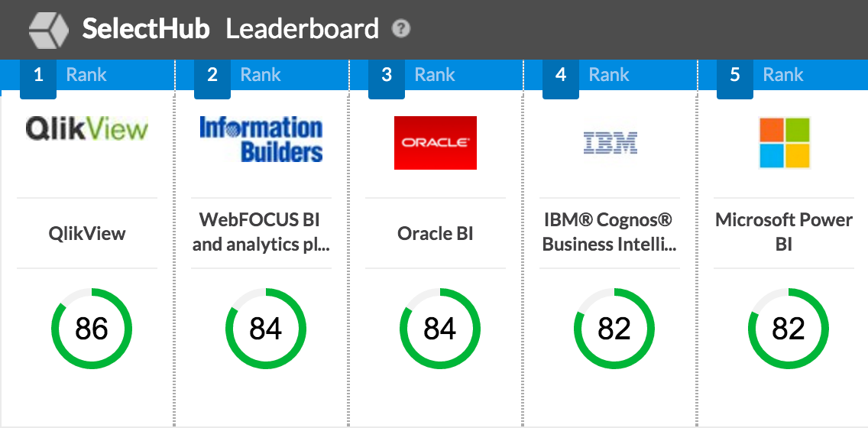The height and width of the screenshot is (428, 868).
Task: Click the IBM striped logo
Action: point(610,142)
